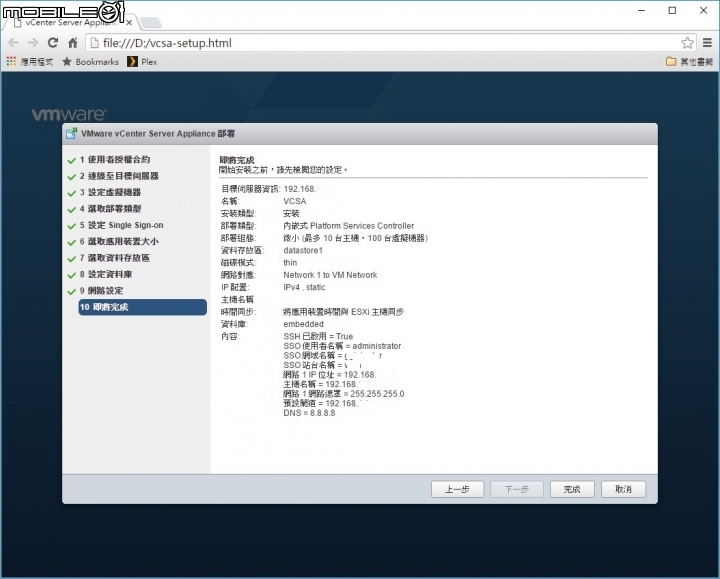Open the Plex bookmark

click(142, 62)
